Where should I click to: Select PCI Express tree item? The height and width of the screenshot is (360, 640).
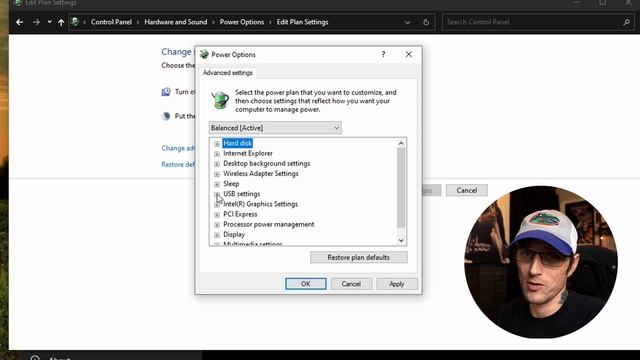coord(240,214)
